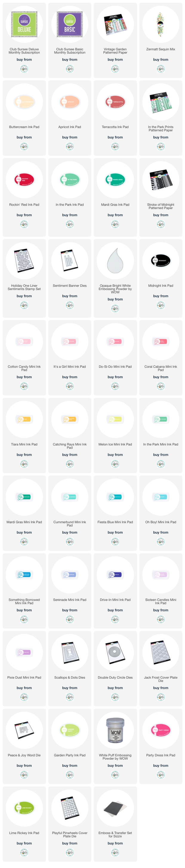Click store icon under Emboss & Transfer Set

pyautogui.click(x=115, y=853)
